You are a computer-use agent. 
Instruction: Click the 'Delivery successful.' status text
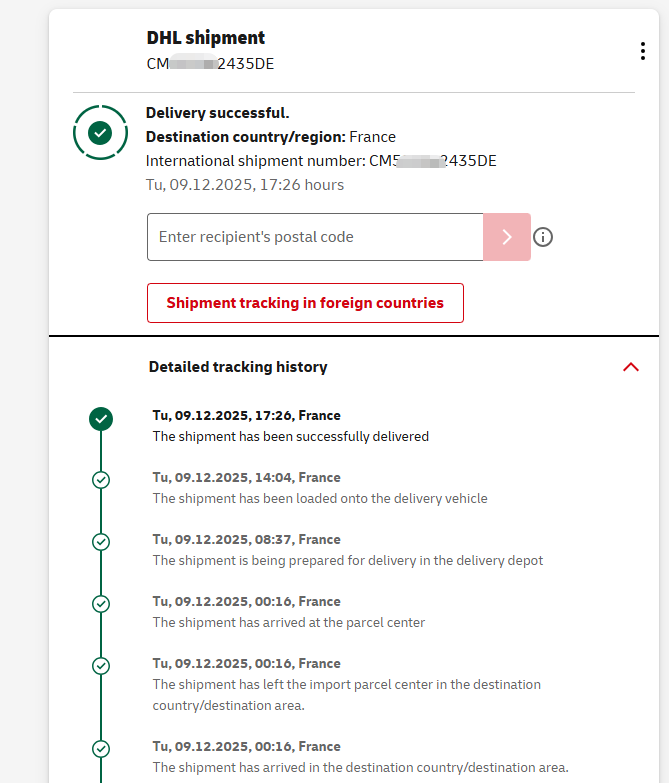(218, 113)
